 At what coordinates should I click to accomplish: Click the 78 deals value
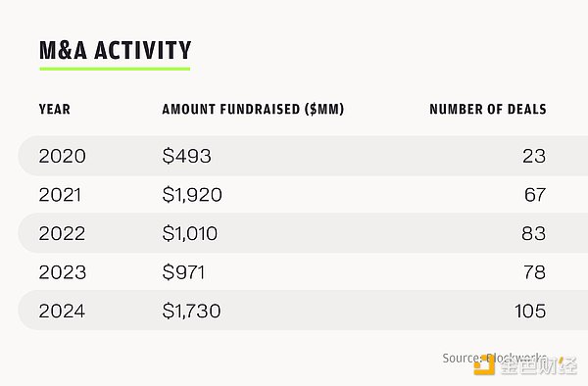coord(535,272)
